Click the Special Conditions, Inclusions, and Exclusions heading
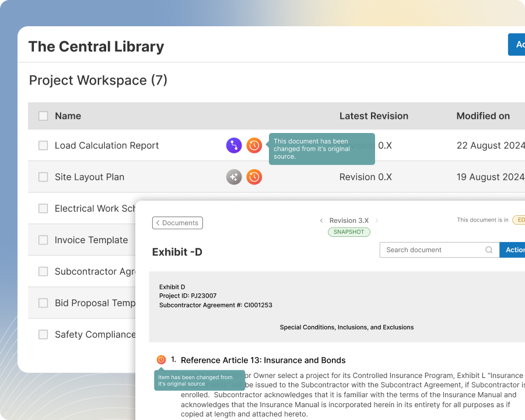The height and width of the screenshot is (420, 525). [346, 327]
